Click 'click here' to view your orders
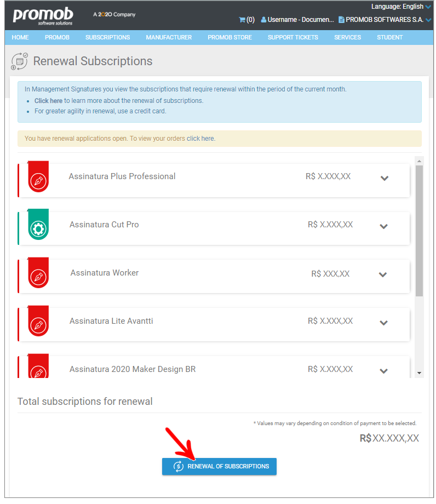 pyautogui.click(x=200, y=139)
